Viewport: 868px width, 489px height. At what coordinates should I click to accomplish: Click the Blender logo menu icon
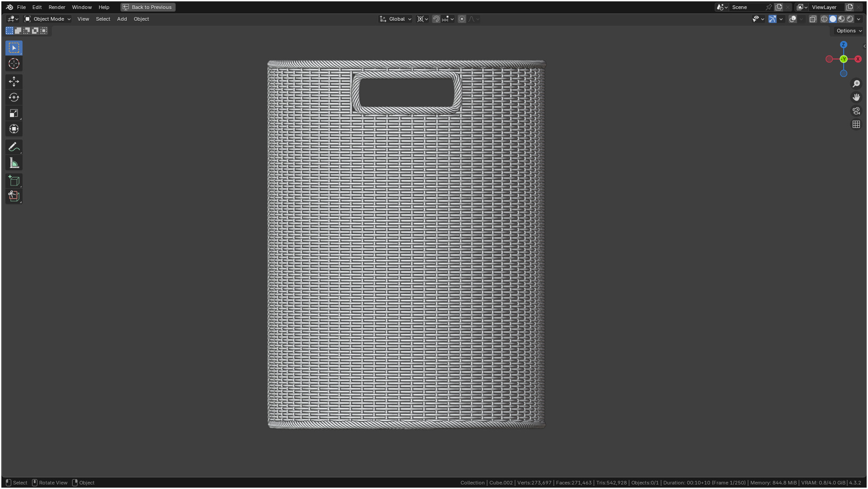pyautogui.click(x=9, y=7)
